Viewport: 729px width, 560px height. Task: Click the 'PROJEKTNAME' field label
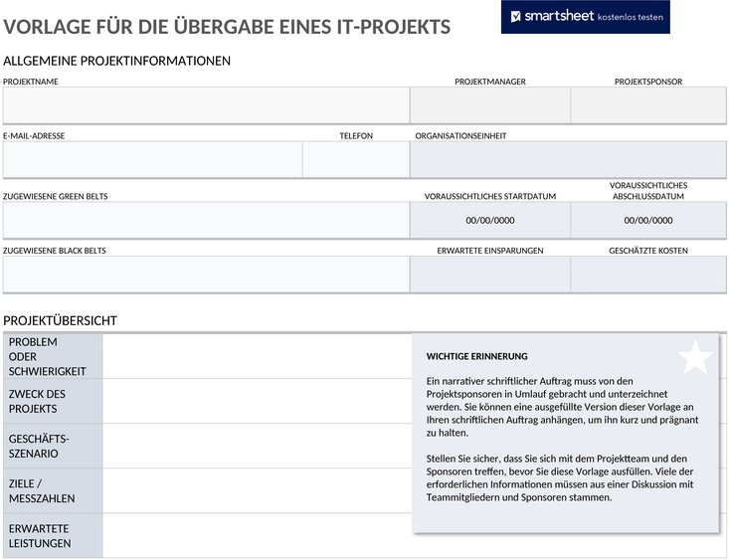point(31,82)
